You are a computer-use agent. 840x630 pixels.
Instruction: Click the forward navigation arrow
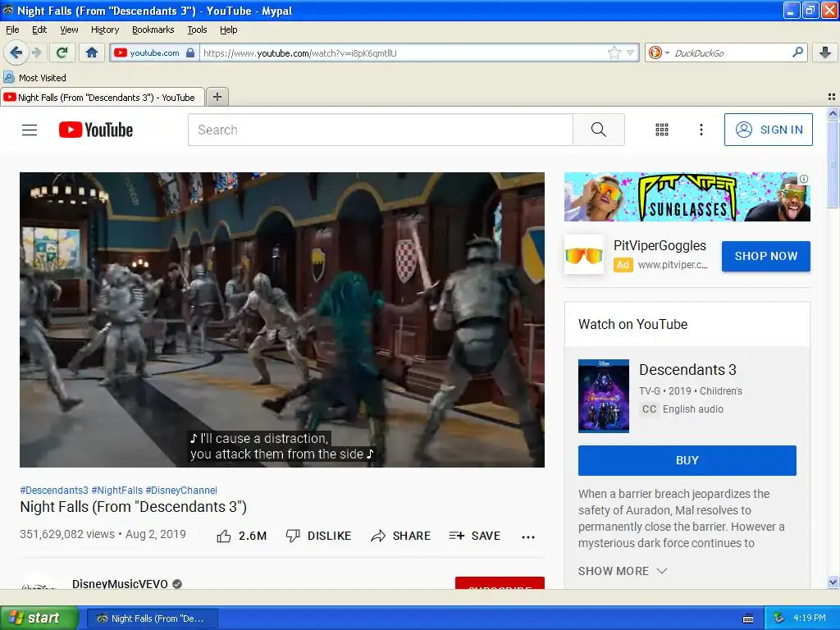tap(36, 52)
